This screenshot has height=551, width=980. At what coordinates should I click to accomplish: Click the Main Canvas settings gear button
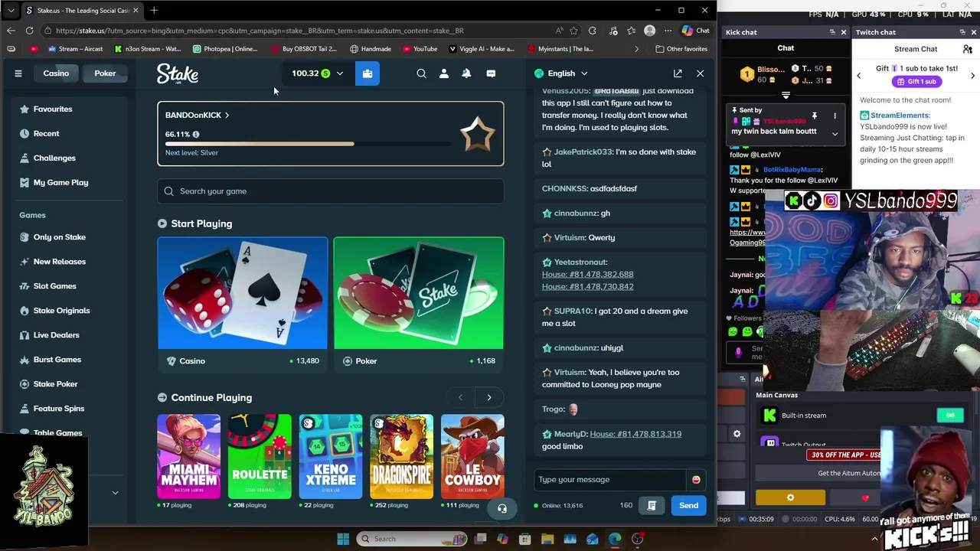[790, 498]
